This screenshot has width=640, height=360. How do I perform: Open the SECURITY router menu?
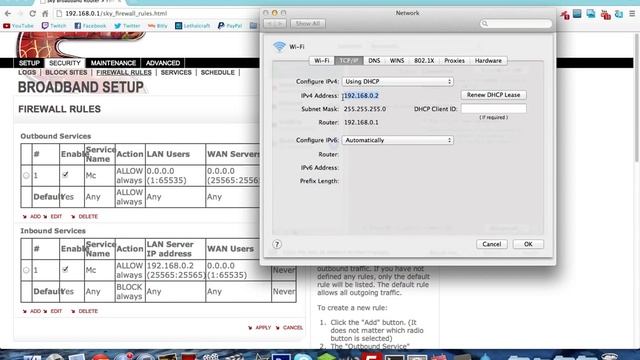coord(64,63)
